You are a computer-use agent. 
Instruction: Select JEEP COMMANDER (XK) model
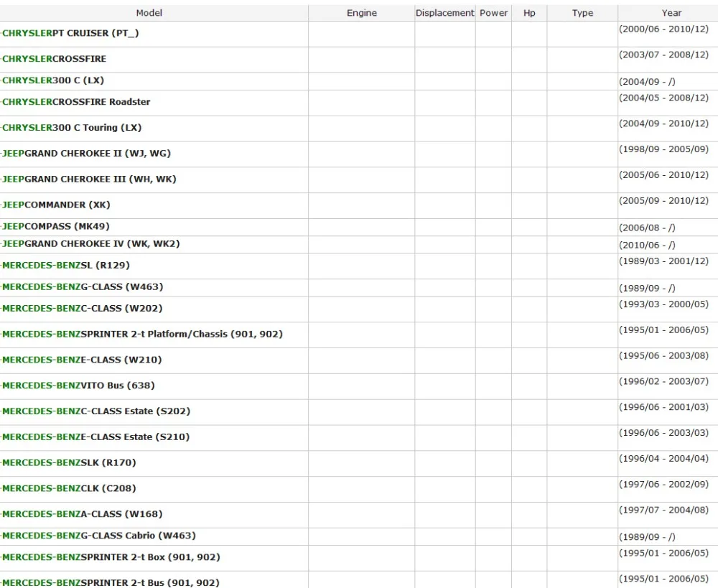[56, 204]
